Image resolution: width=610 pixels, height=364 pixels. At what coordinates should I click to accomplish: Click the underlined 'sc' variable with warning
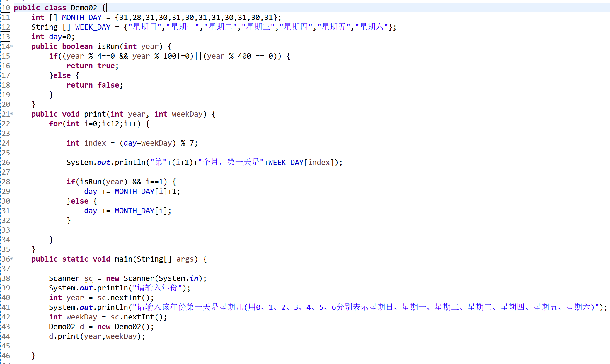(x=88, y=278)
